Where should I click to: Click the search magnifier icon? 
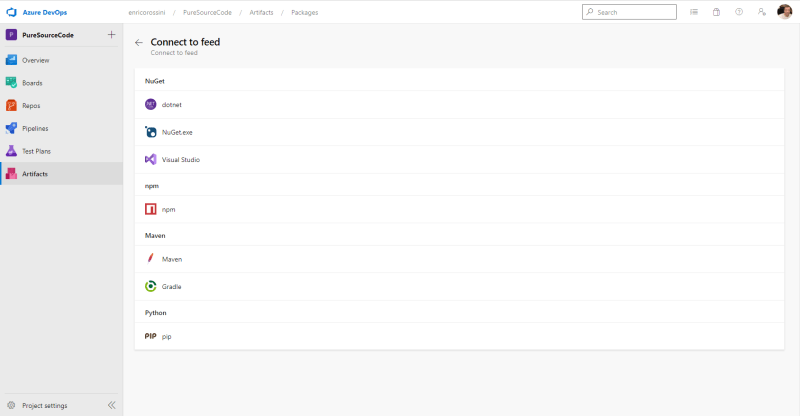tap(590, 12)
